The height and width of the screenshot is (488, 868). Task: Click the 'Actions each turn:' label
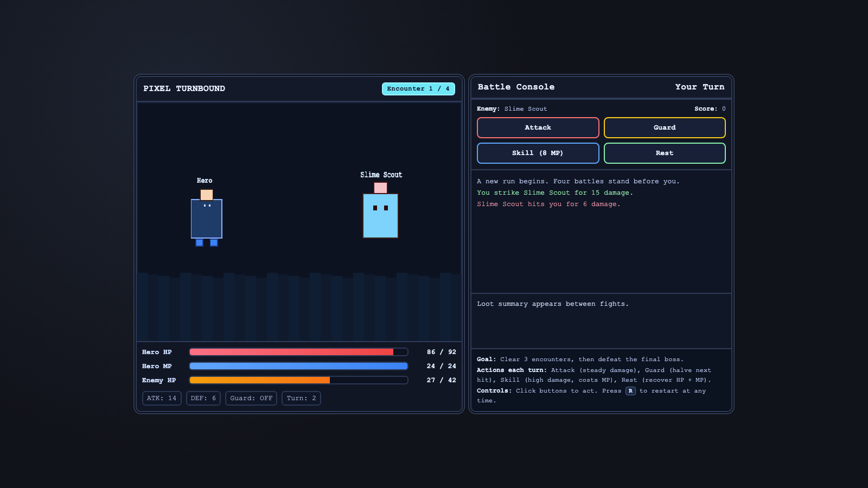coord(512,370)
